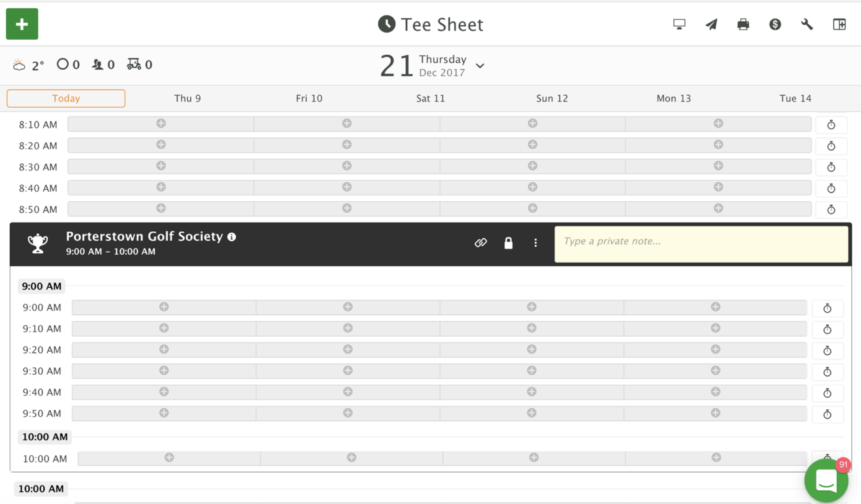
Task: Expand the date picker chevron next to Thursday
Action: (480, 66)
